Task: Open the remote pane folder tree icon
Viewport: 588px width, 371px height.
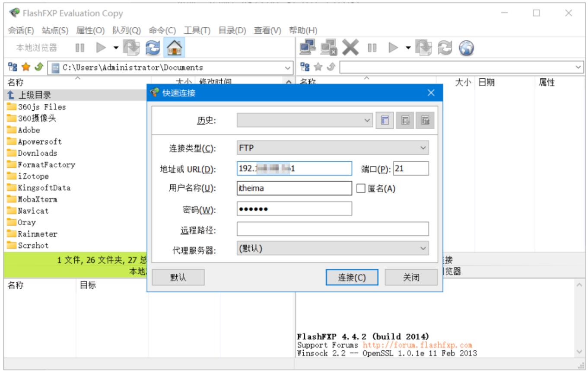Action: [305, 67]
